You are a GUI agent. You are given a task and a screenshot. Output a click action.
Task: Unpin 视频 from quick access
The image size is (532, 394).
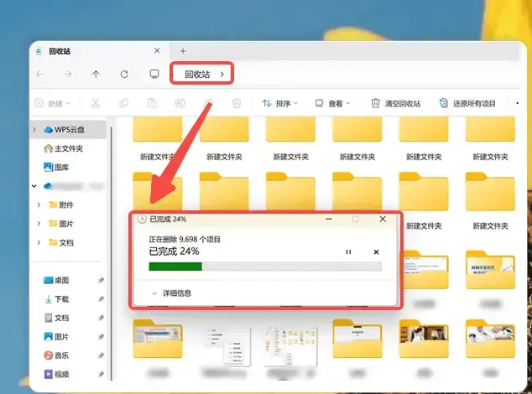click(x=101, y=375)
